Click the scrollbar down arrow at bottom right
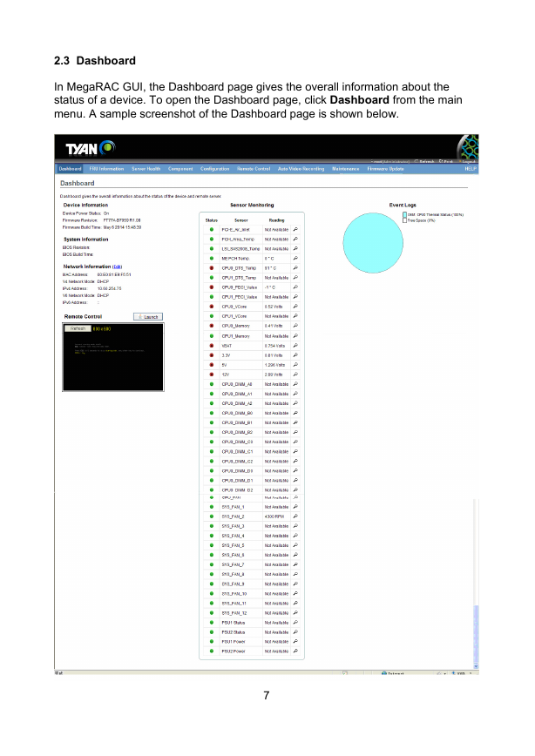This screenshot has width=535, height=756. click(x=476, y=666)
